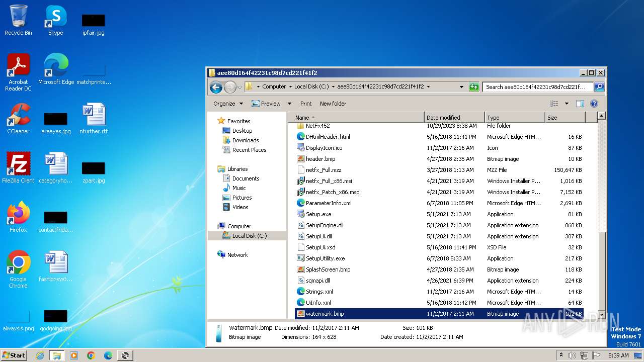Sort by Size column header
The height and width of the screenshot is (362, 644).
(x=565, y=118)
